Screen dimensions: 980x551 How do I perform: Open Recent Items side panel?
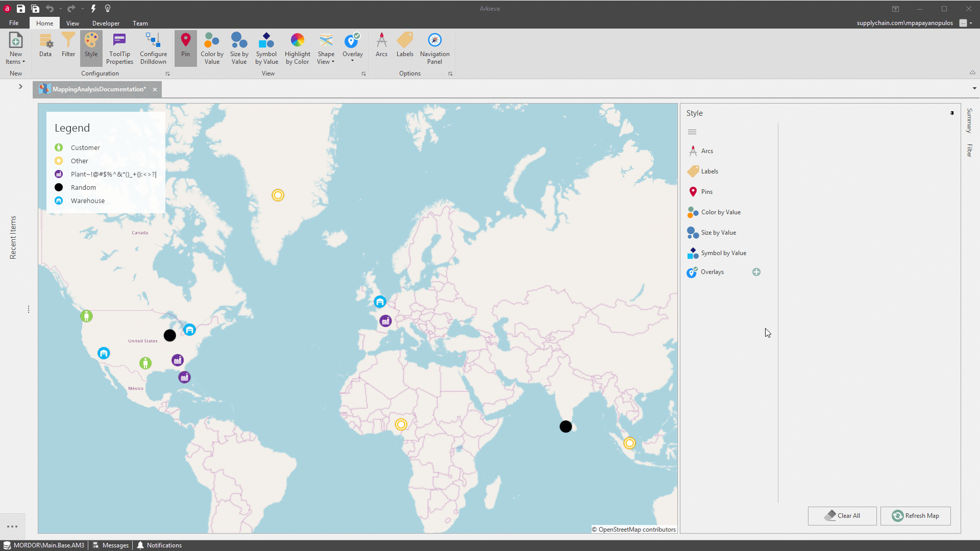(13, 238)
